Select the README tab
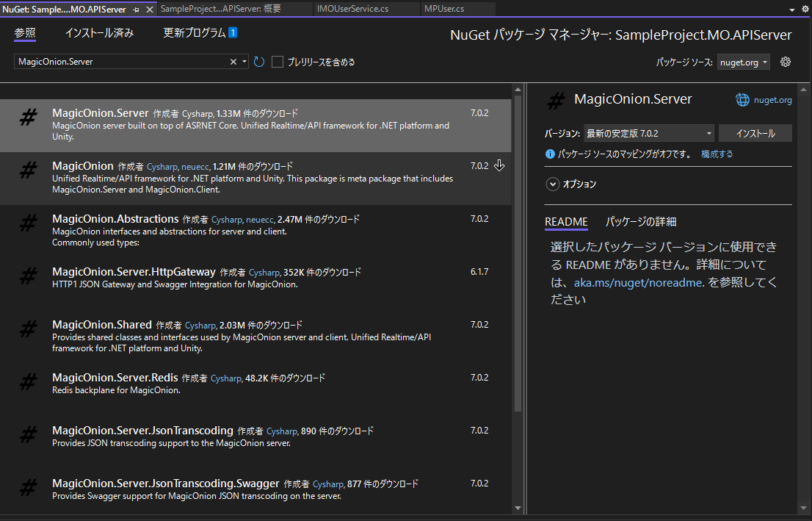The width and height of the screenshot is (812, 521). pos(566,221)
